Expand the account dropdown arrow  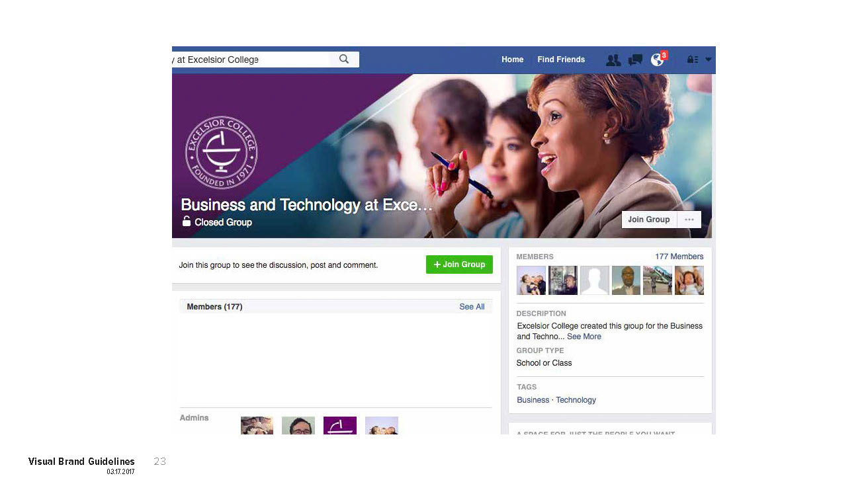pos(709,60)
